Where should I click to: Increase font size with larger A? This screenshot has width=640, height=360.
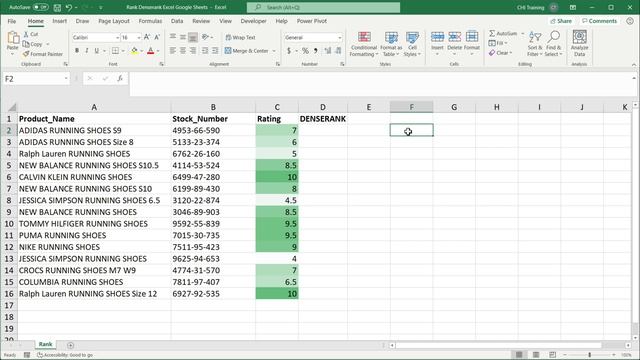(x=147, y=37)
